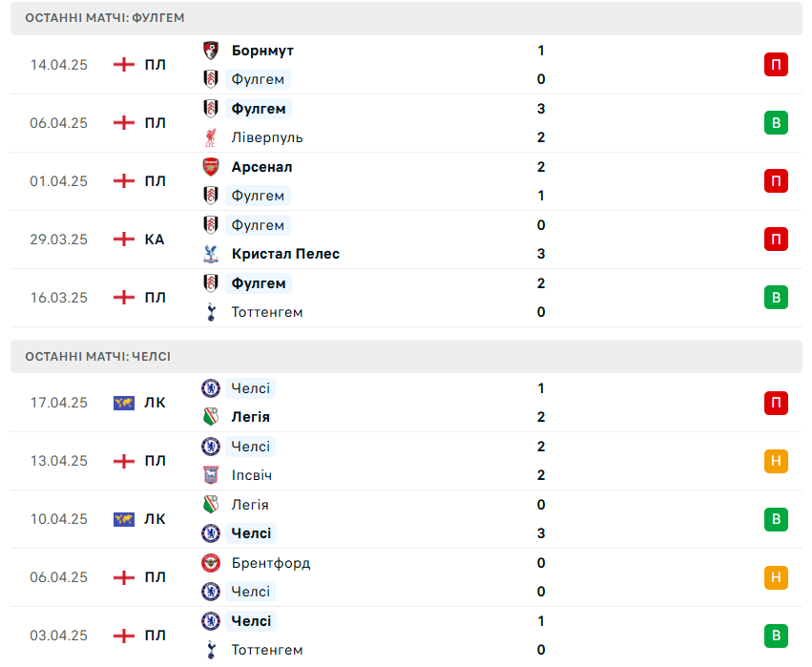Click the ЛК competition flag on 10.04.25
This screenshot has width=812, height=667.
point(124,519)
